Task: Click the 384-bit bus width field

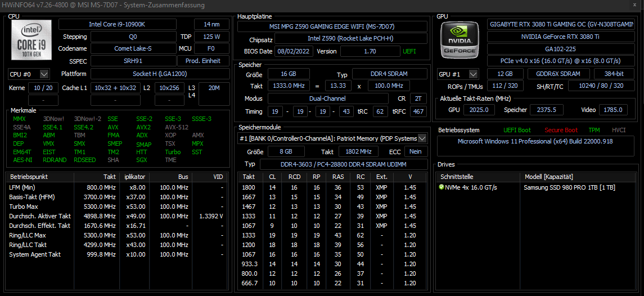Action: pyautogui.click(x=614, y=74)
